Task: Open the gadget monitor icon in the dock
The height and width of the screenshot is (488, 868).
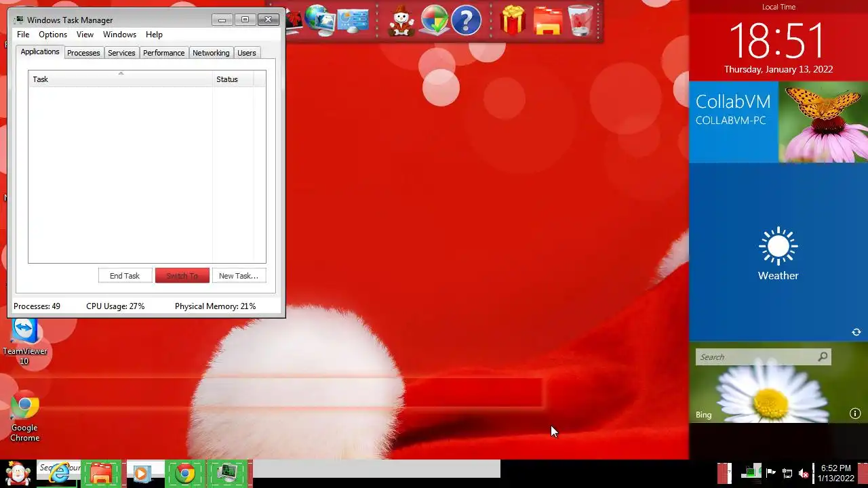Action: coord(353,20)
